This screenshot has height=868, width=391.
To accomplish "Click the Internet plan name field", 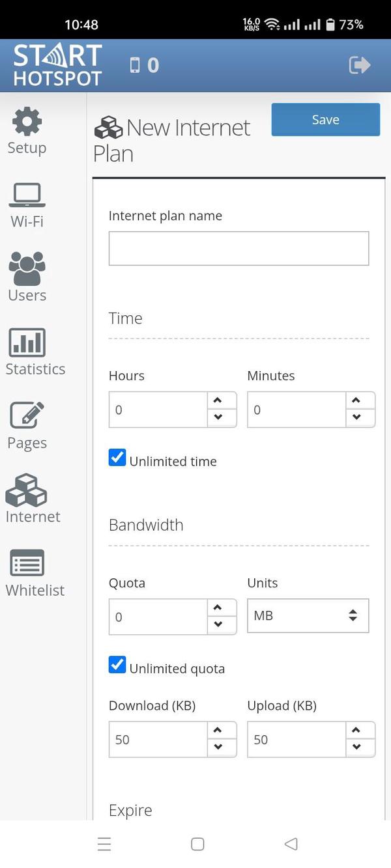I will point(239,248).
